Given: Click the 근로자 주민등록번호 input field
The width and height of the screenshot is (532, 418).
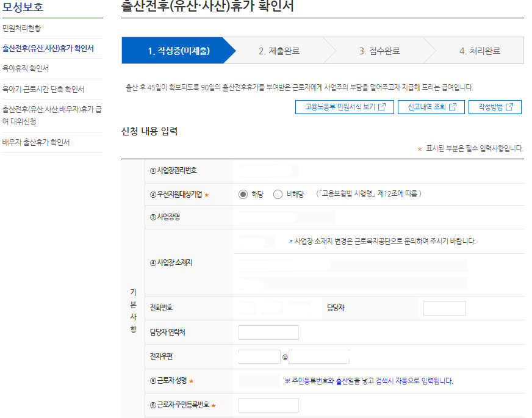Looking at the screenshot, I should pos(268,405).
